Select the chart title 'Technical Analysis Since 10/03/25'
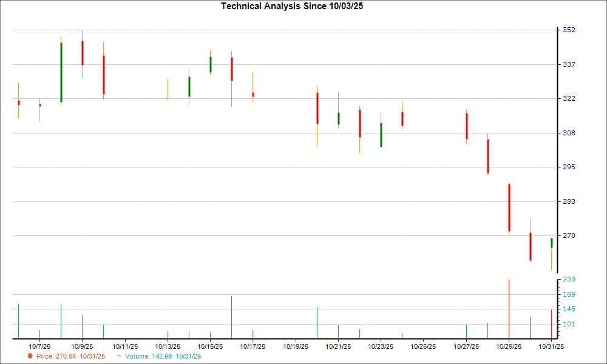The height and width of the screenshot is (364, 607). tap(292, 7)
